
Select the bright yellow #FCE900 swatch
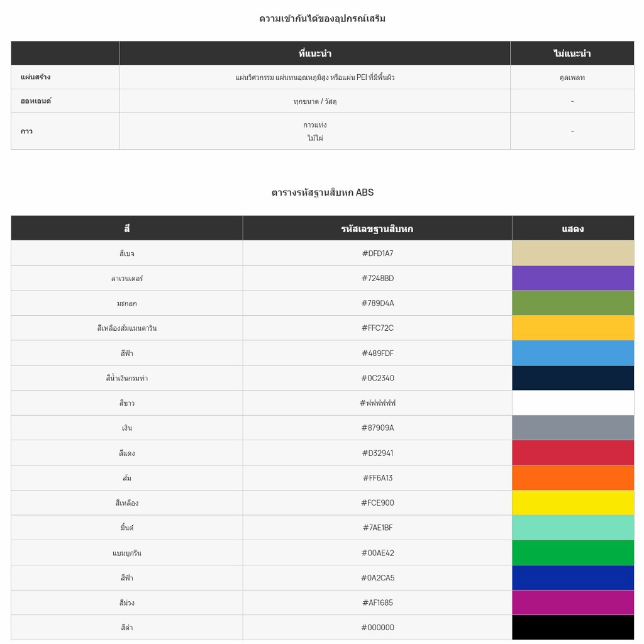click(573, 502)
